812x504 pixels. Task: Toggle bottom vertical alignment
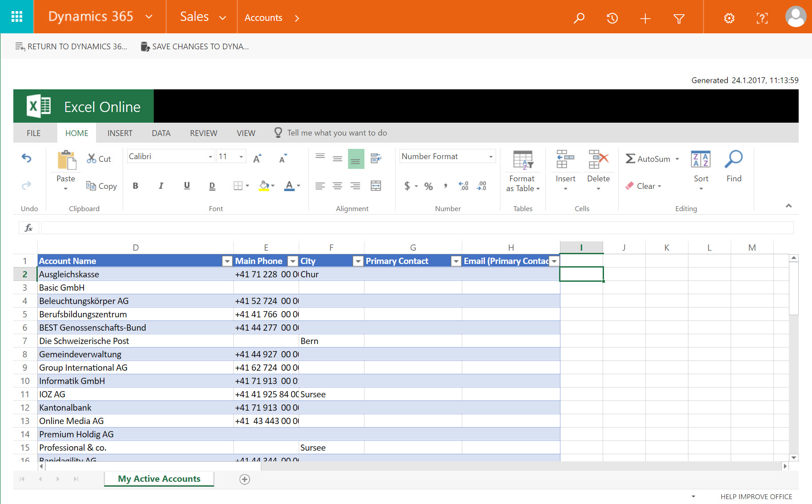pyautogui.click(x=356, y=159)
